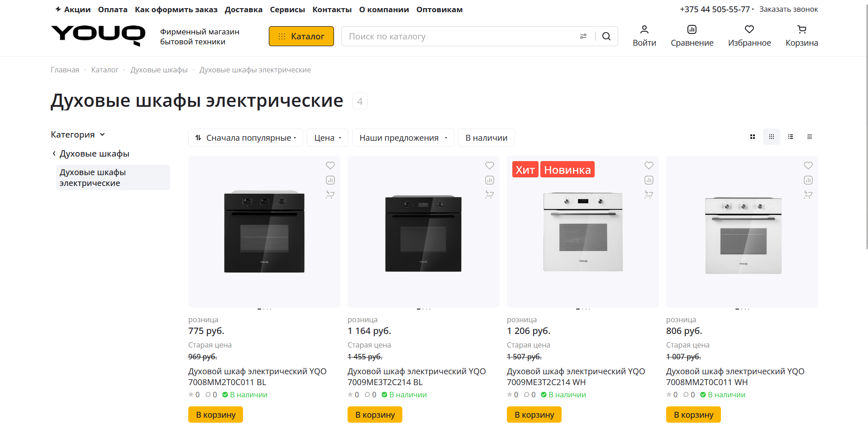Click the Хит badge on white oven

pos(525,169)
